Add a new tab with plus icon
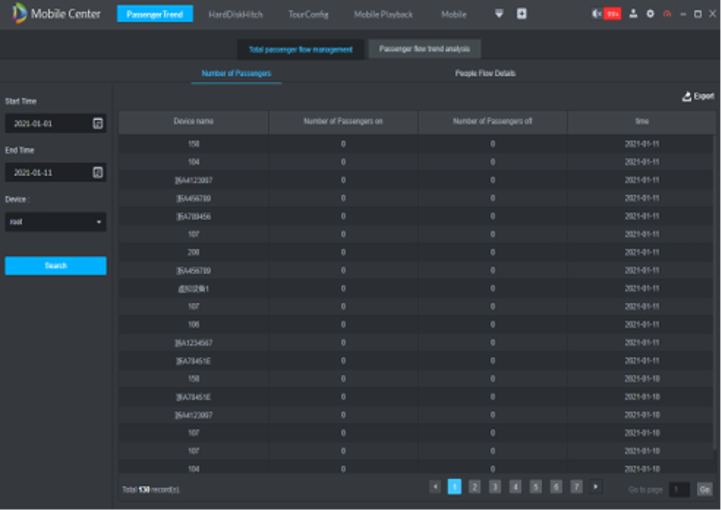The width and height of the screenshot is (721, 510). coord(521,14)
